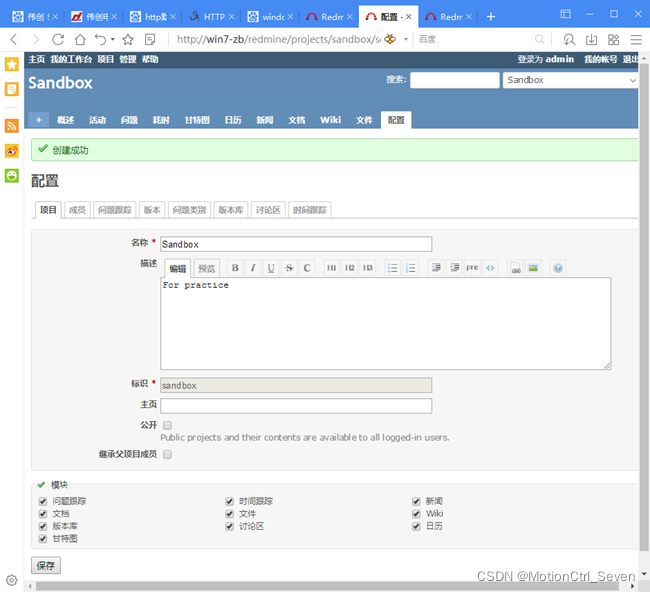Insert heading level 3 (H3)

[x=368, y=268]
